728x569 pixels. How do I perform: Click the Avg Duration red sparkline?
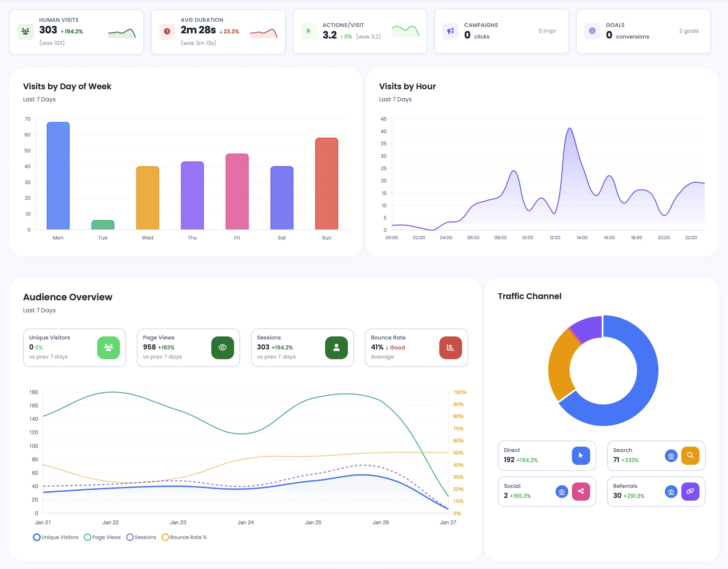(x=264, y=33)
